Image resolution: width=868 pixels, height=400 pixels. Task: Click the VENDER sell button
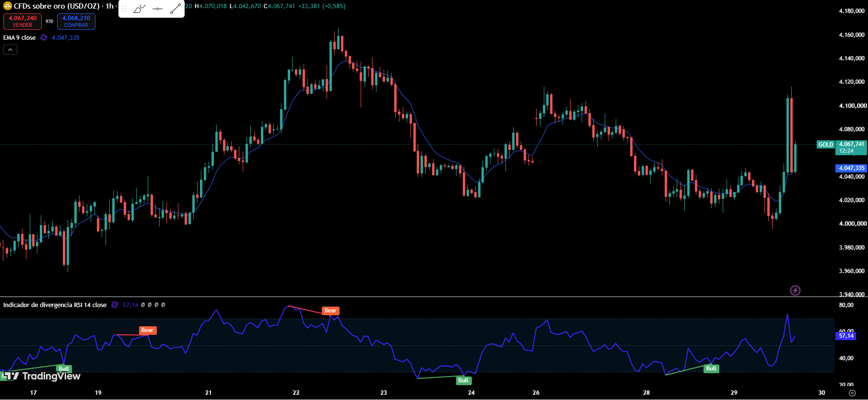23,22
